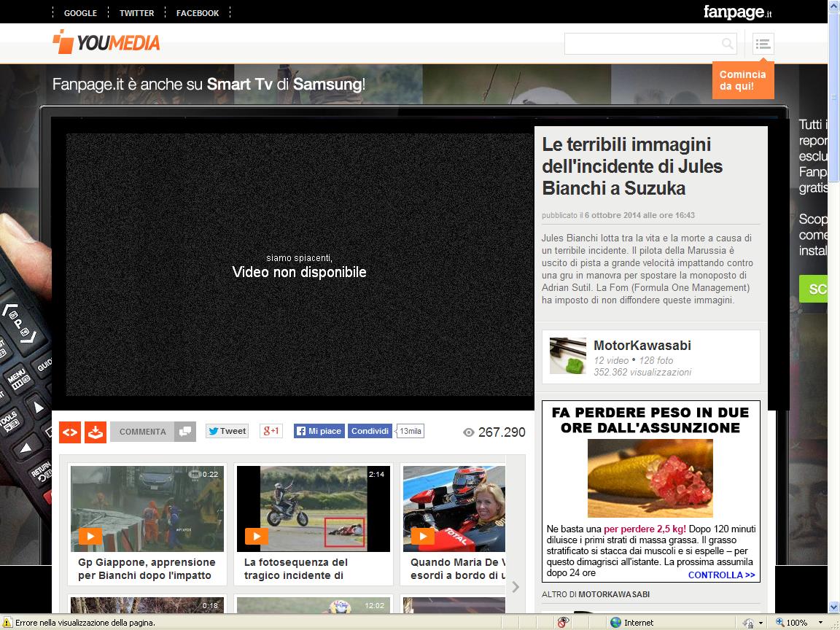Open La fotosequenza del tragico incidente title
The height and width of the screenshot is (630, 840).
pos(296,569)
